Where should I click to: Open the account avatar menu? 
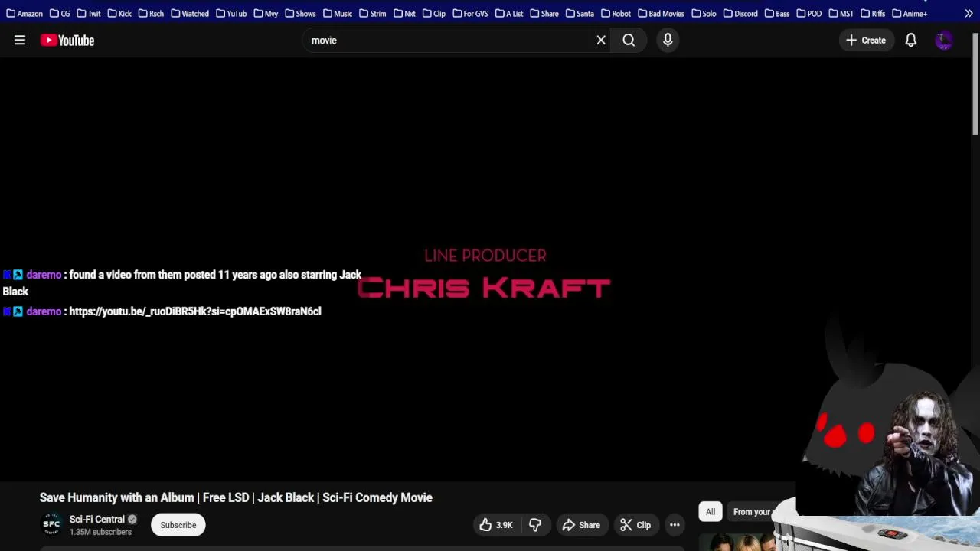click(x=943, y=41)
